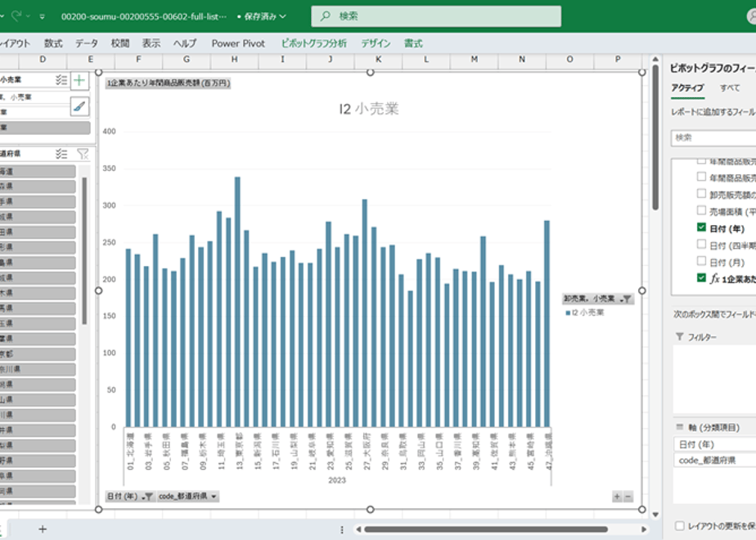
Task: Check the 卸売販売額 field checkbox
Action: (701, 193)
